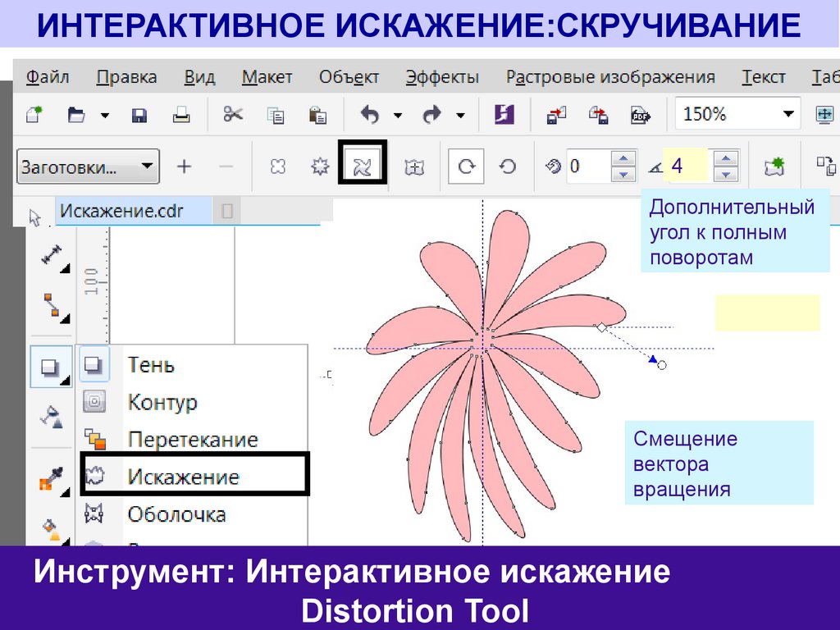Select Push and Pull distortion mode
This screenshot has width=840, height=630.
pyautogui.click(x=277, y=167)
